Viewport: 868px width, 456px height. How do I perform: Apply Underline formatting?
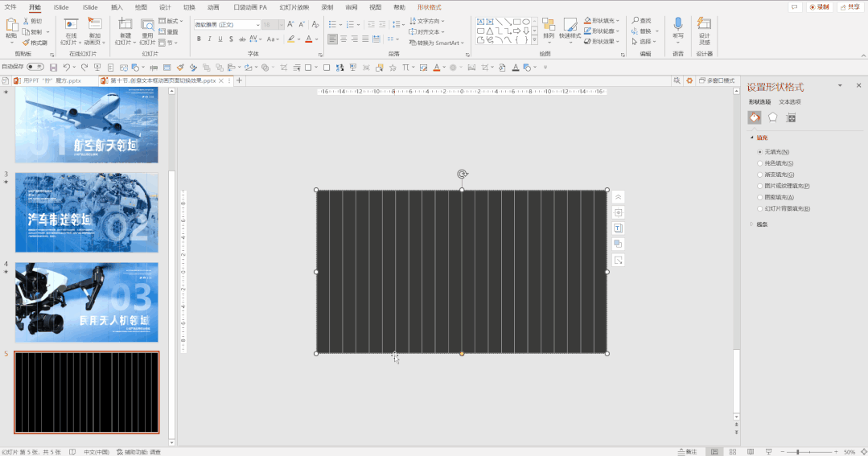[220, 39]
